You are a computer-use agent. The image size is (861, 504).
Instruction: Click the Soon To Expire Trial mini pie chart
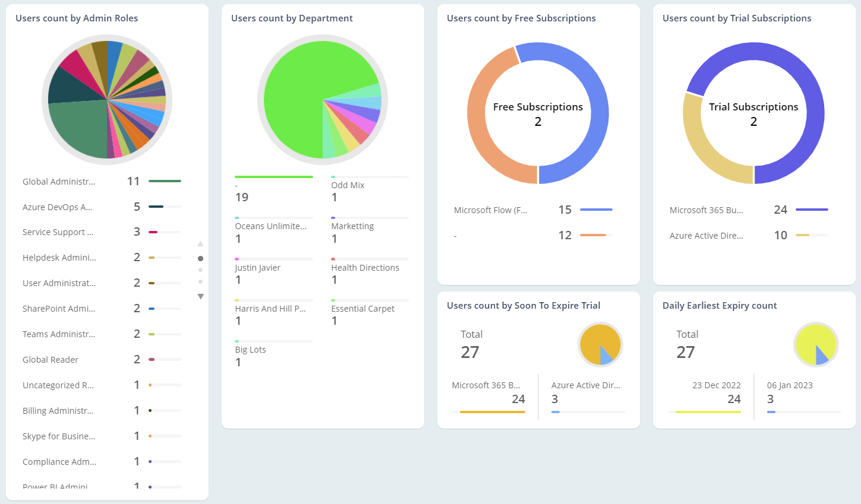[600, 344]
